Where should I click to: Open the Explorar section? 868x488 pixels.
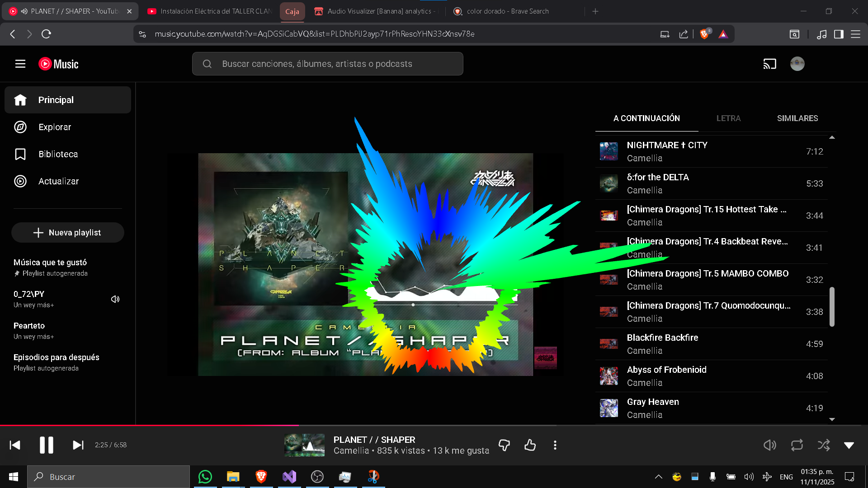point(54,127)
